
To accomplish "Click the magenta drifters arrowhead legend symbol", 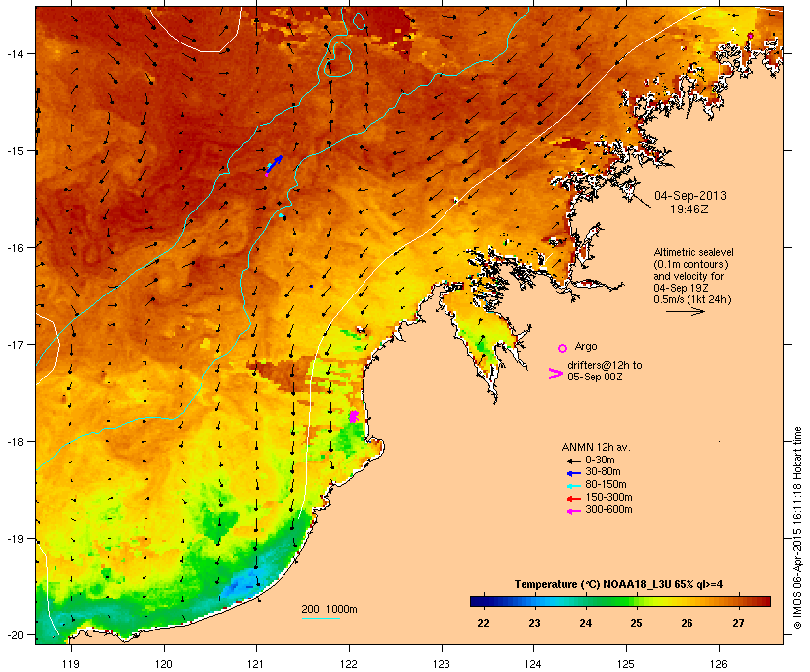I will [x=555, y=374].
